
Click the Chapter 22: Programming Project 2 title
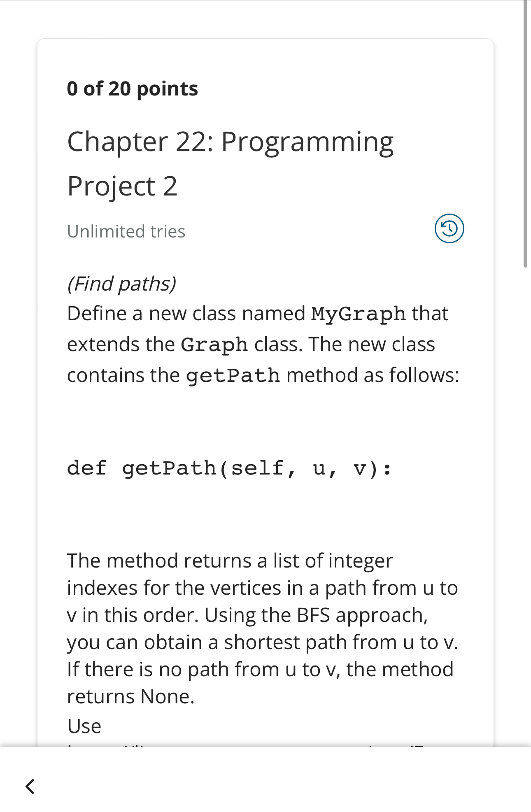pos(231,163)
